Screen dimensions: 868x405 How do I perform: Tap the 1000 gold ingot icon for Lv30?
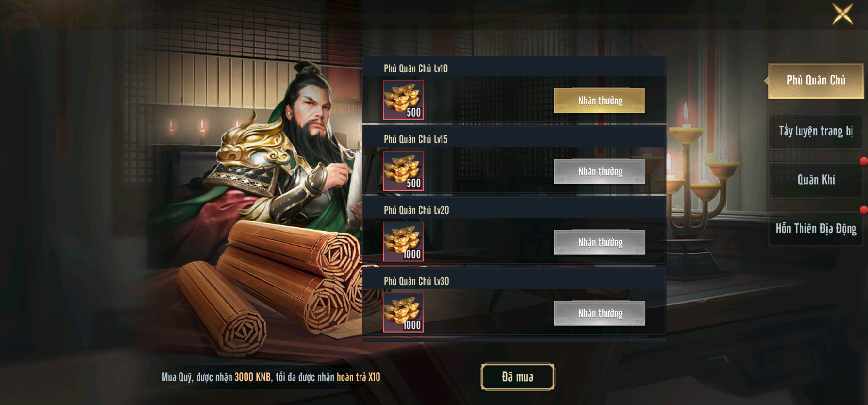[x=403, y=312]
